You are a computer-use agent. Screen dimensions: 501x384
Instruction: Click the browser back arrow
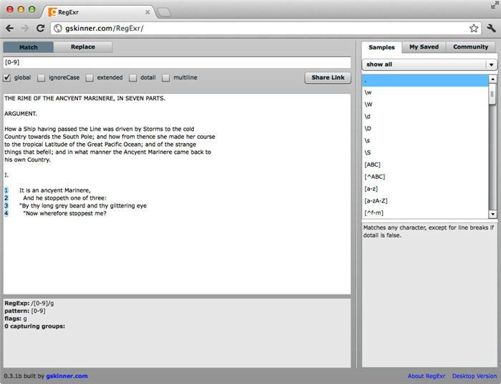(10, 29)
